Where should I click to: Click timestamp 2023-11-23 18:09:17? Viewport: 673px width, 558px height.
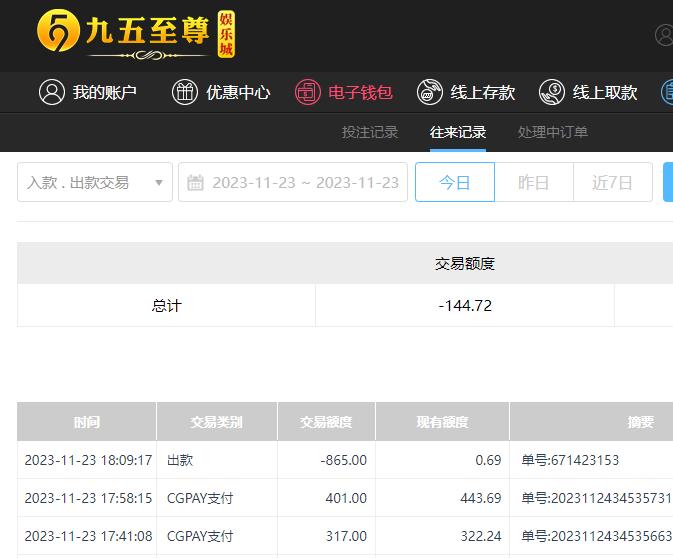[x=88, y=460]
